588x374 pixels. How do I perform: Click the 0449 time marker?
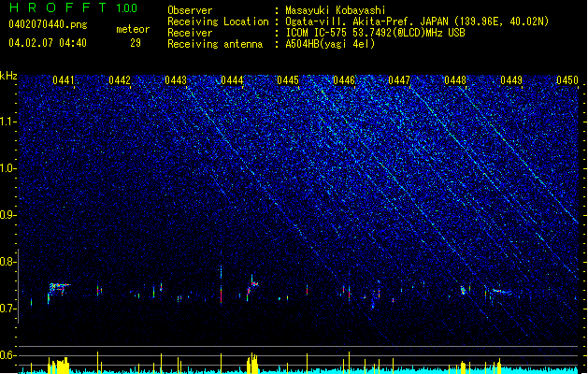click(511, 80)
